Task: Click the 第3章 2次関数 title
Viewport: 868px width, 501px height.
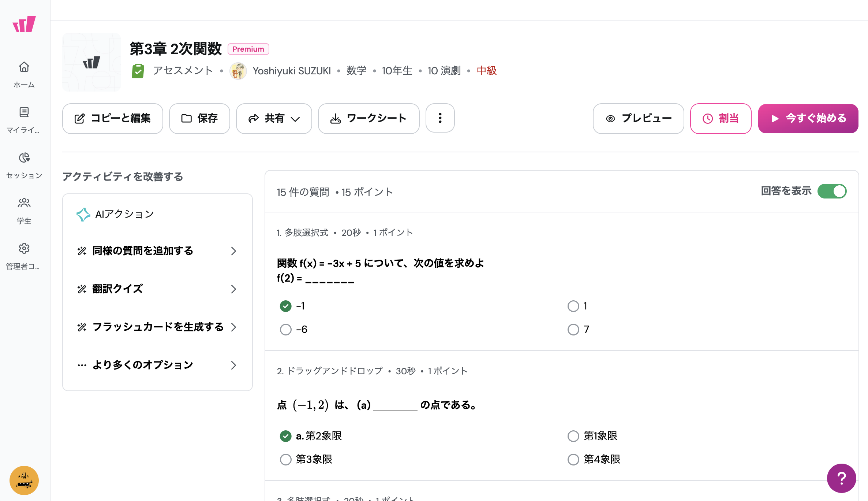Action: pos(176,49)
